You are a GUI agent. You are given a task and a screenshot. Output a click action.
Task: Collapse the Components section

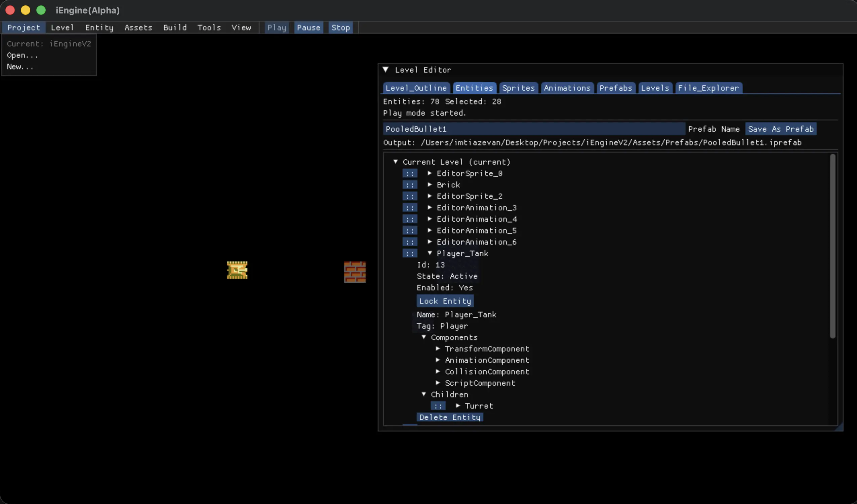click(x=424, y=337)
